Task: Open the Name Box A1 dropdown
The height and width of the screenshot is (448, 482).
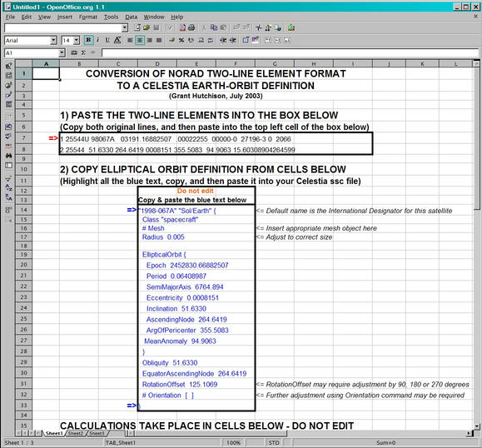Action: pyautogui.click(x=62, y=53)
